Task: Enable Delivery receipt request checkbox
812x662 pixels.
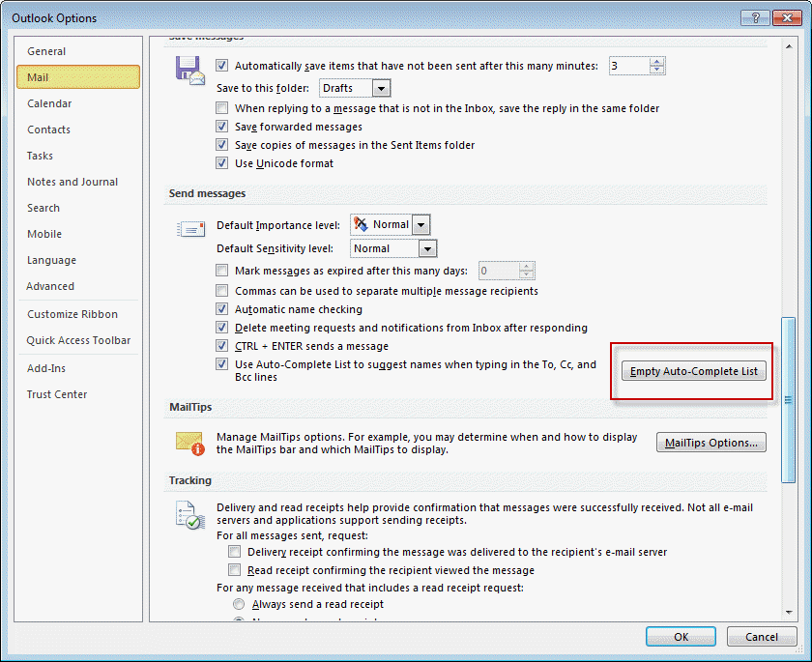Action: (x=235, y=552)
